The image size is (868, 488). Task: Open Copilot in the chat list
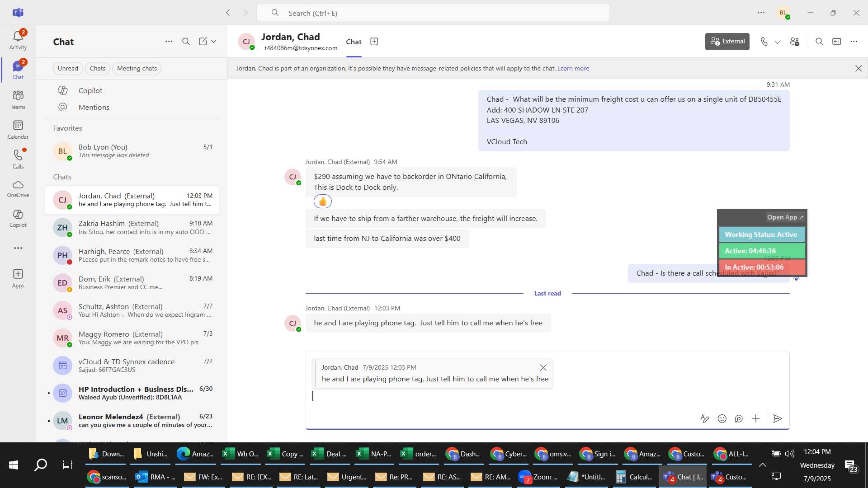(132, 90)
